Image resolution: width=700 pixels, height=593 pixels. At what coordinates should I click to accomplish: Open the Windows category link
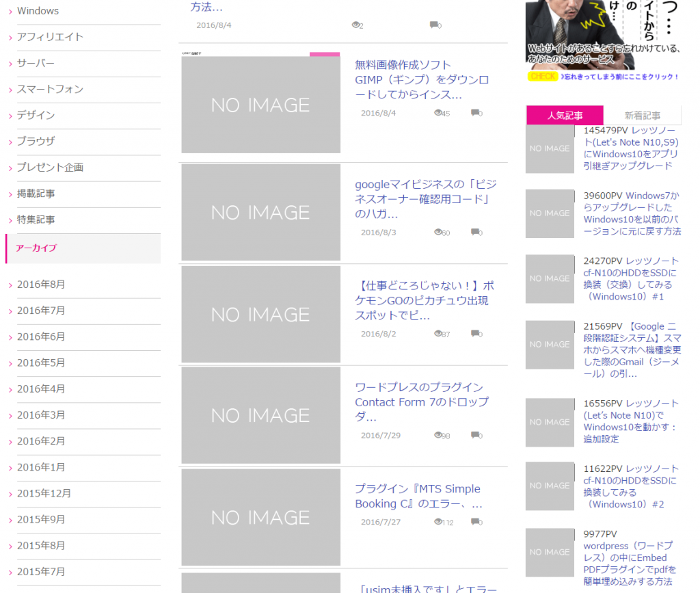coord(38,11)
